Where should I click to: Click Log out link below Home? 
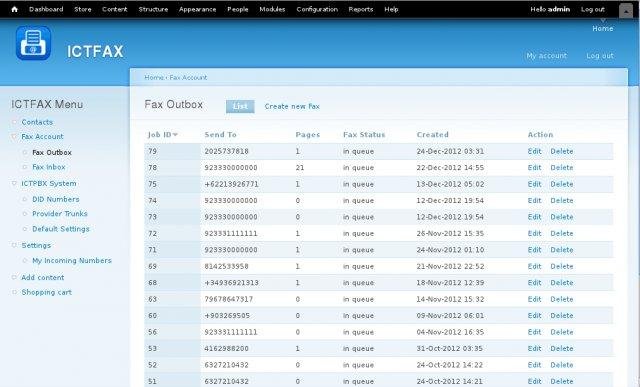[x=600, y=56]
